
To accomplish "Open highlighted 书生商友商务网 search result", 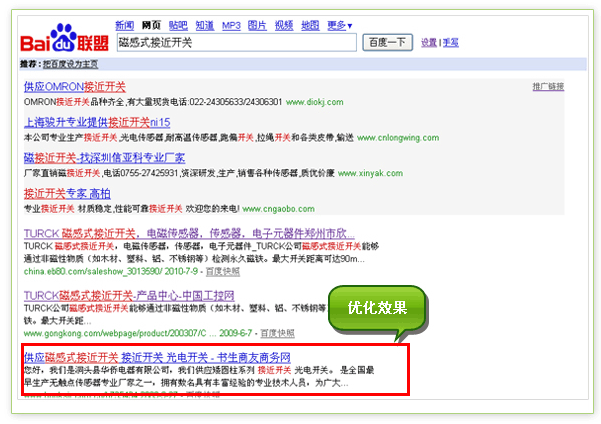I will [157, 356].
